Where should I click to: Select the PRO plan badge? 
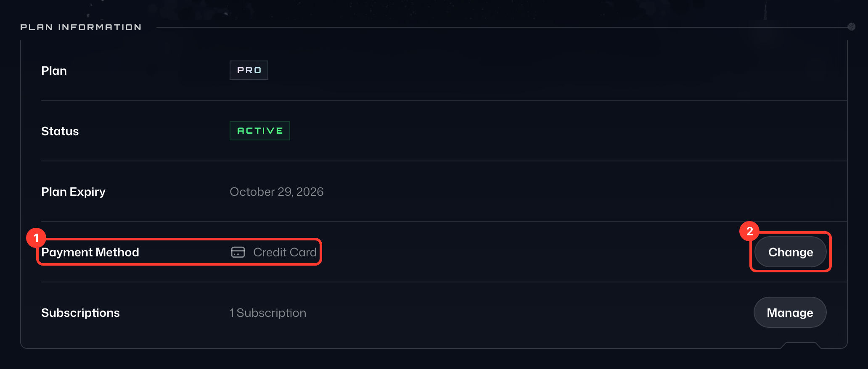coord(249,70)
